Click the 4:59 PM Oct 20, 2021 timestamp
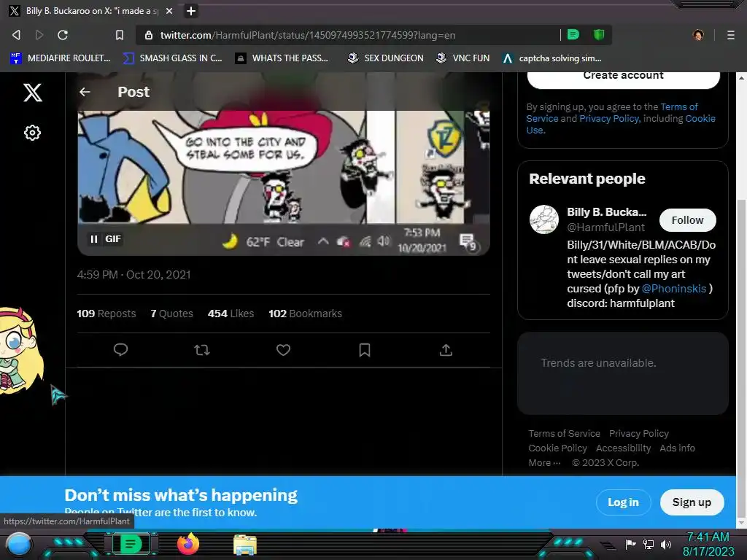The image size is (747, 560). 134,275
